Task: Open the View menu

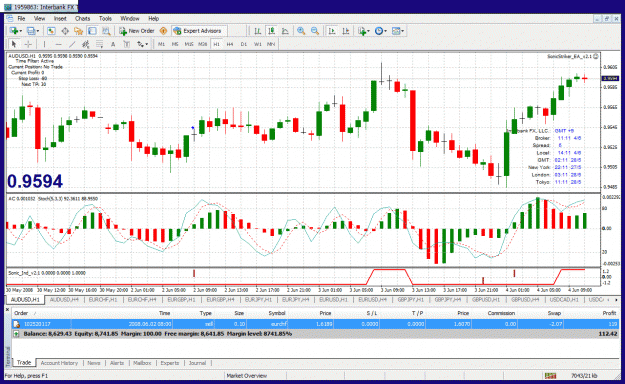Action: click(x=39, y=18)
